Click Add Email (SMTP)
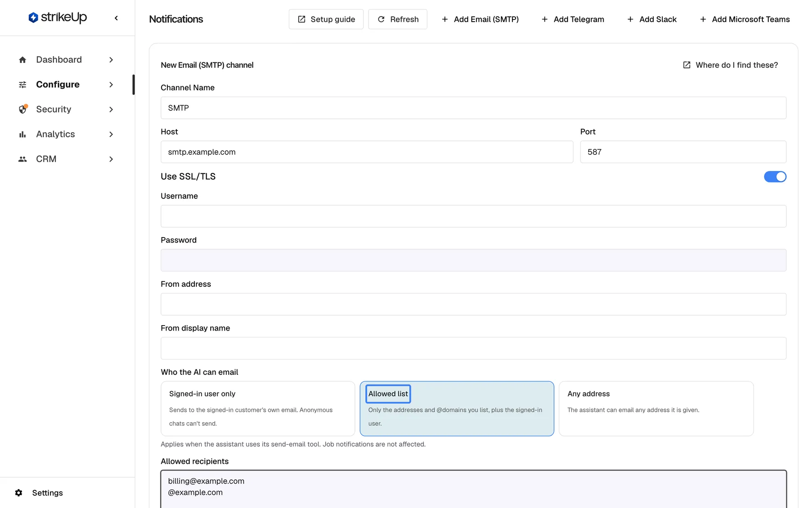 [480, 19]
